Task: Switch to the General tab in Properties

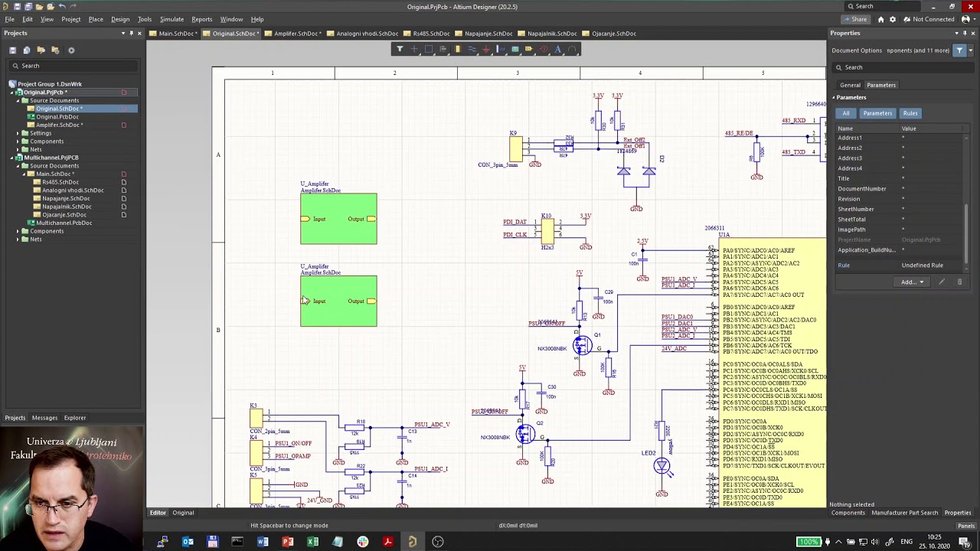Action: (x=850, y=85)
